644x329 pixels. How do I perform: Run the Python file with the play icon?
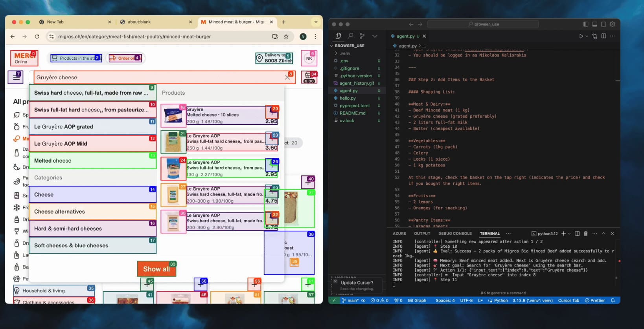(581, 36)
